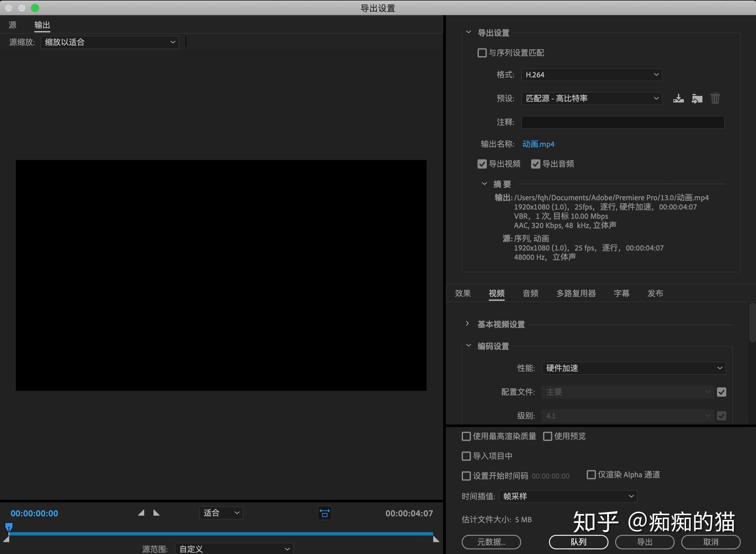
Task: Click the 队列 button
Action: point(578,542)
